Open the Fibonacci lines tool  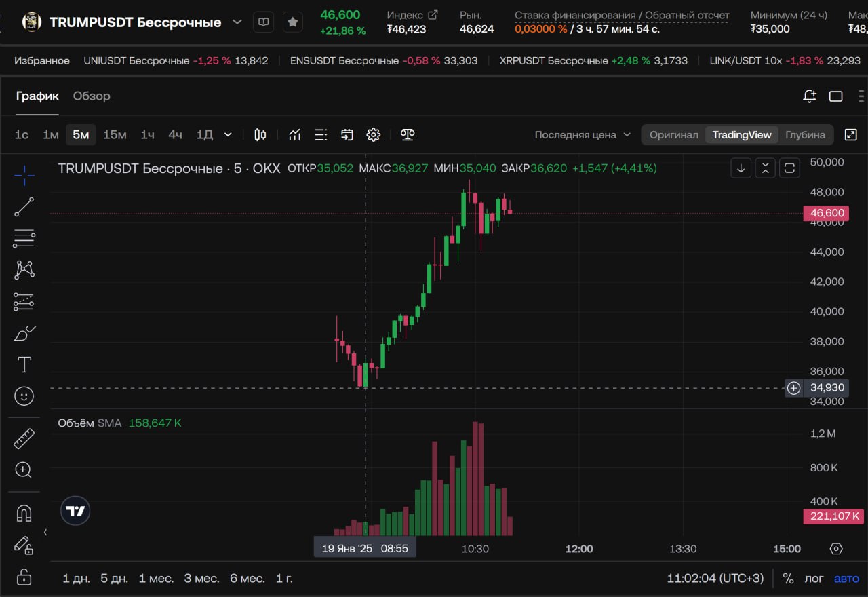tap(24, 238)
